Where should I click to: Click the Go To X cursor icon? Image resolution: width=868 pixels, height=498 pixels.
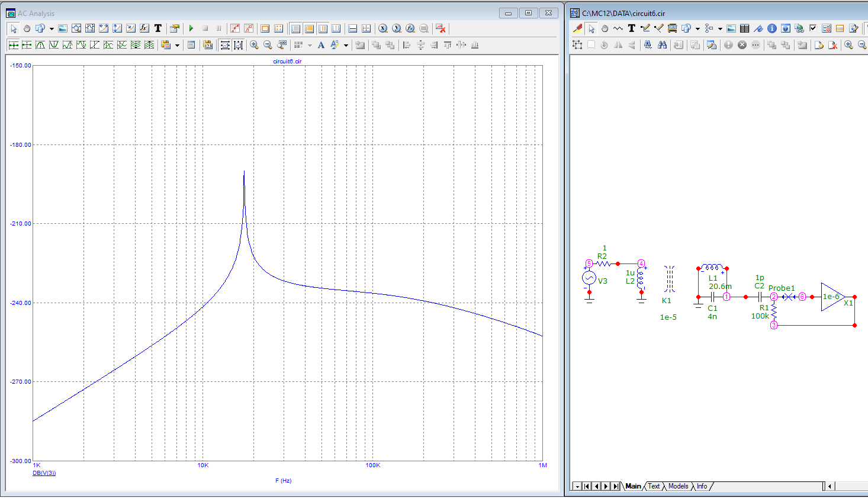pos(383,28)
